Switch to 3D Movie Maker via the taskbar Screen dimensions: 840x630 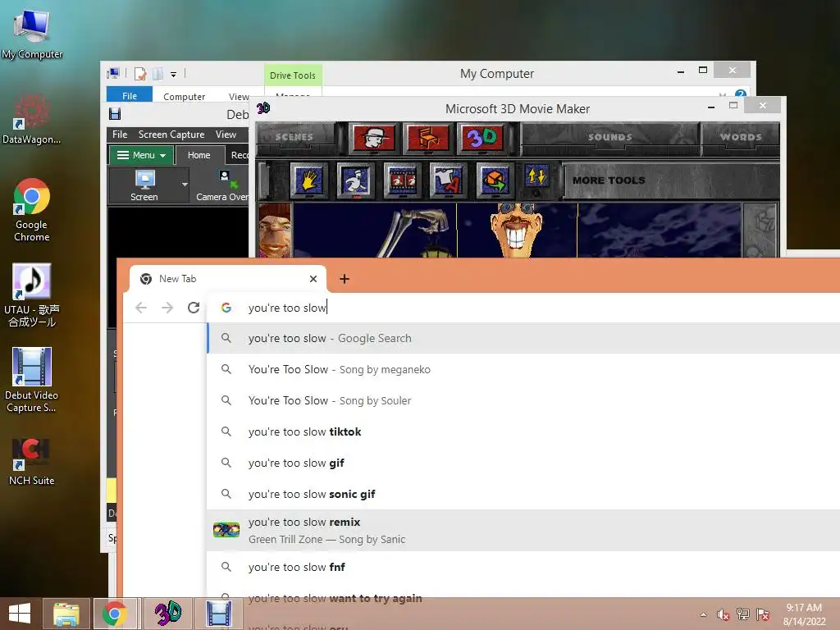pyautogui.click(x=167, y=614)
